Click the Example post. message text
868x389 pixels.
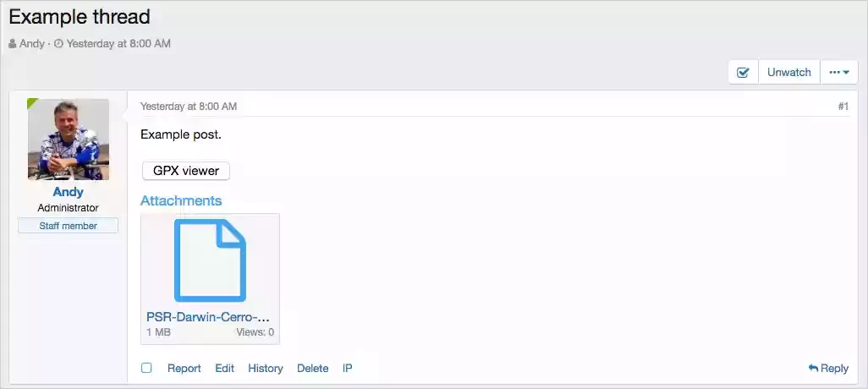click(x=181, y=134)
